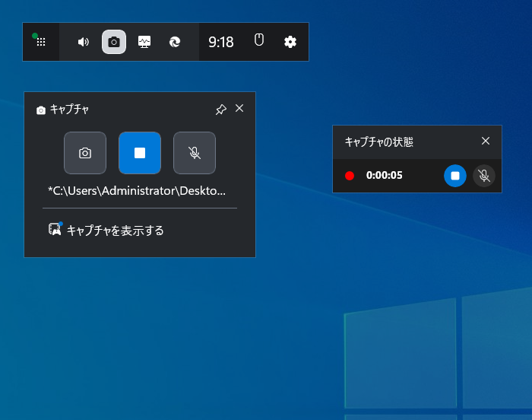Viewport: 532px width, 420px height.
Task: Open the widget menu grid icon
Action: tap(41, 42)
